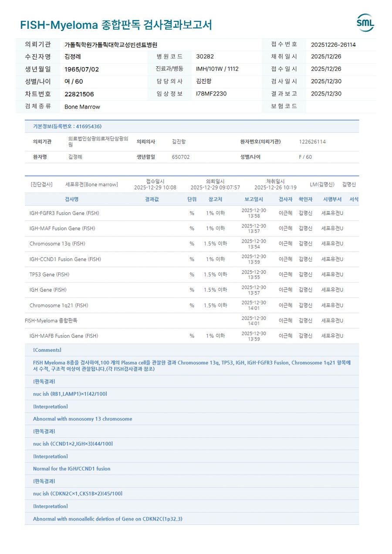Viewport: 392px width, 554px height.
Task: Select the IGH-FGFR3 Fusion Gene (FISH) row
Action: click(192, 213)
